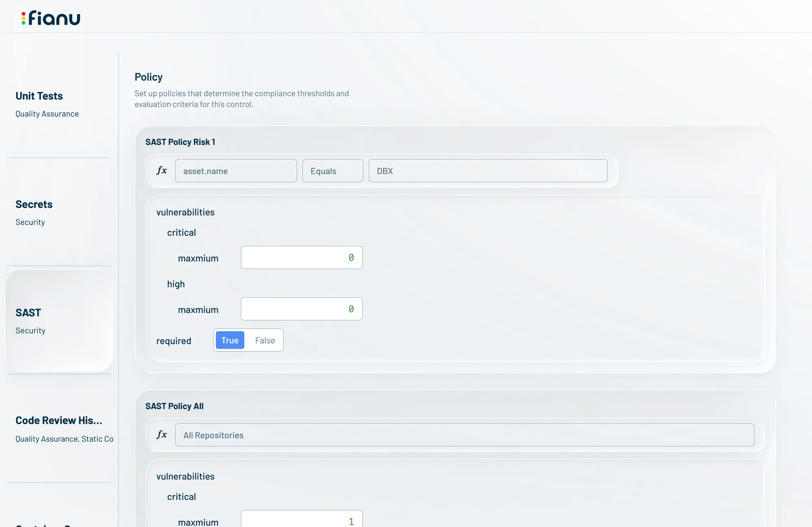Open the asset.name field dropdown
The height and width of the screenshot is (527, 812).
(x=236, y=171)
